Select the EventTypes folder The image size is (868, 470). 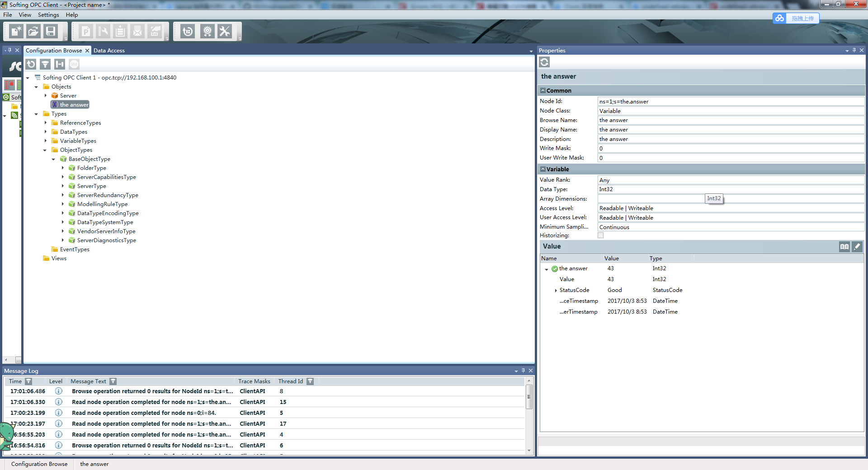(x=75, y=249)
